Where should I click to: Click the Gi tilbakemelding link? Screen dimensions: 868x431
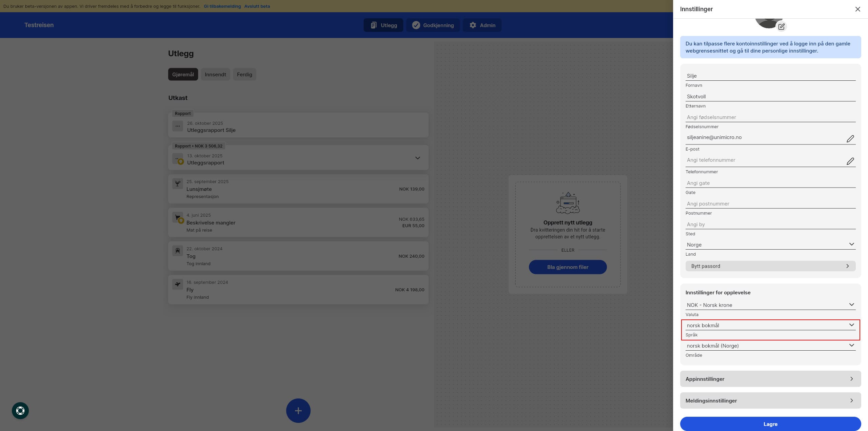click(222, 6)
